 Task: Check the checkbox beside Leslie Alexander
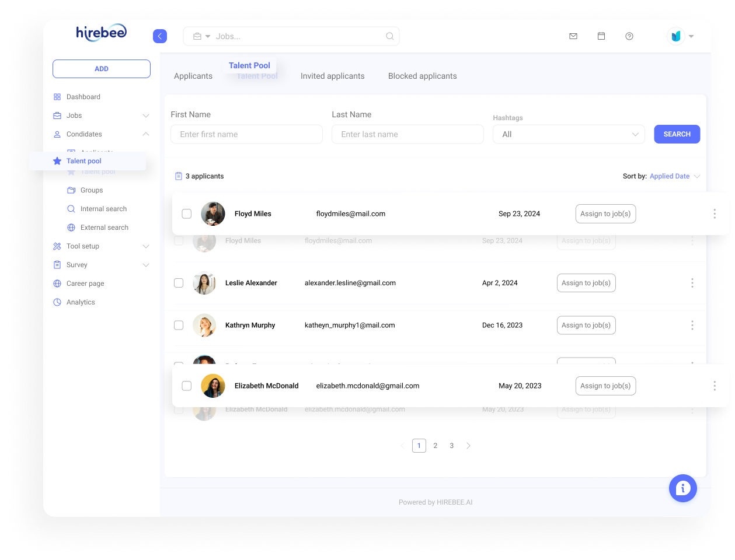(x=179, y=283)
